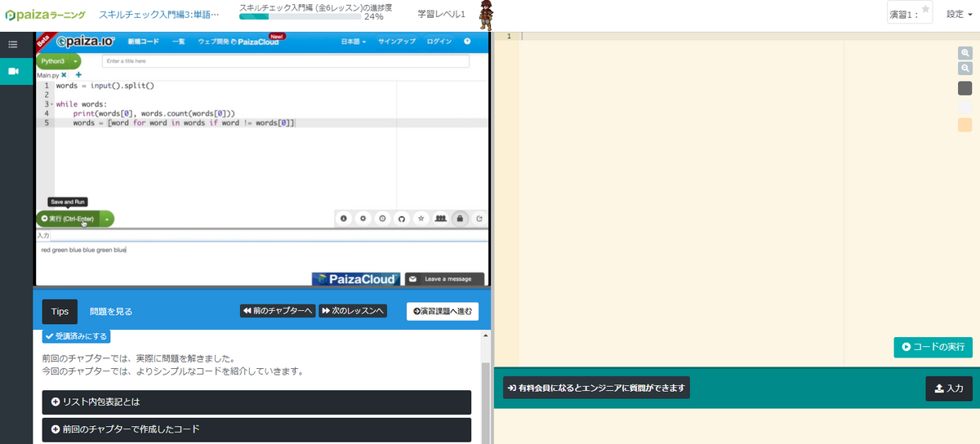Open the gear settings in paiza.io toolbar

363,219
